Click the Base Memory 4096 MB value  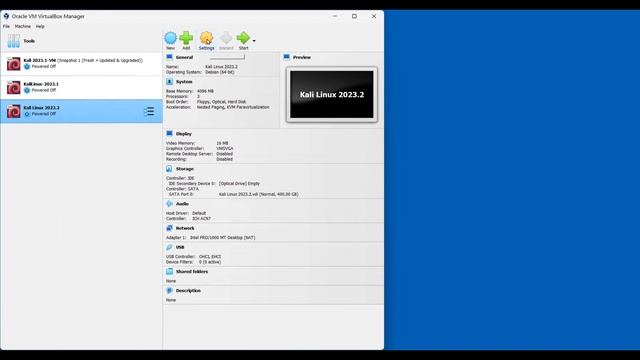[x=205, y=91]
